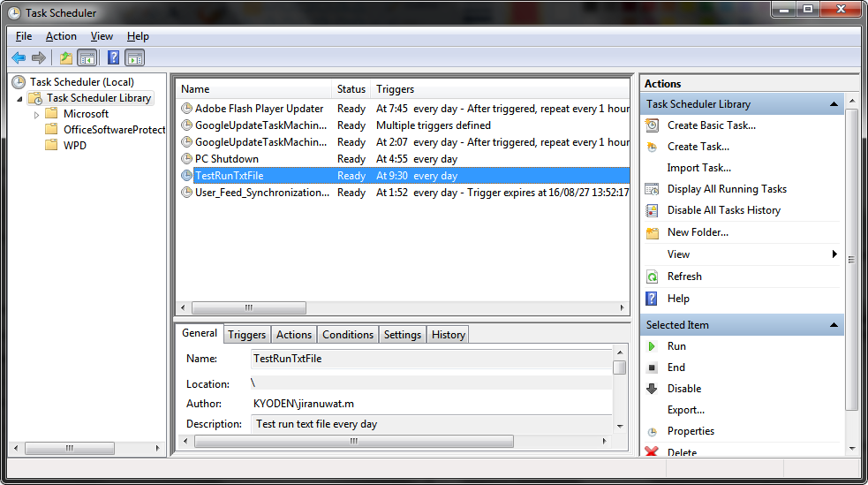This screenshot has width=868, height=485.
Task: Click the Disable down-arrow icon
Action: coord(653,389)
